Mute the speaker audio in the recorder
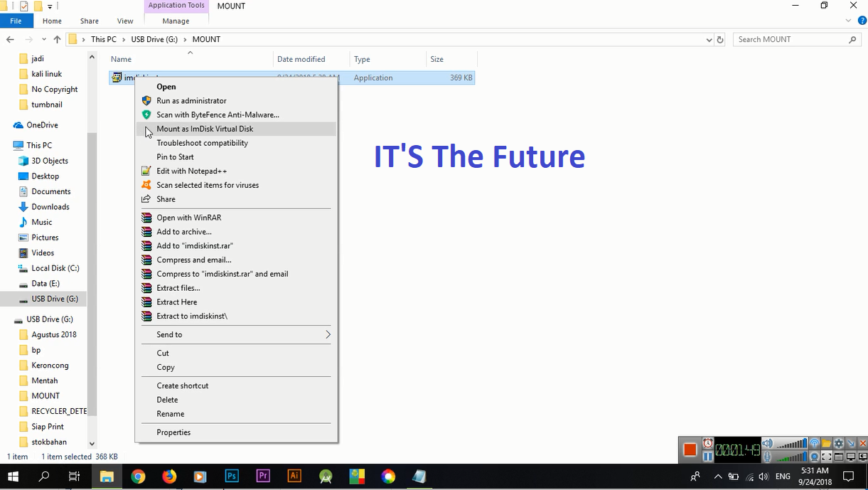868x490 pixels. pyautogui.click(x=768, y=443)
